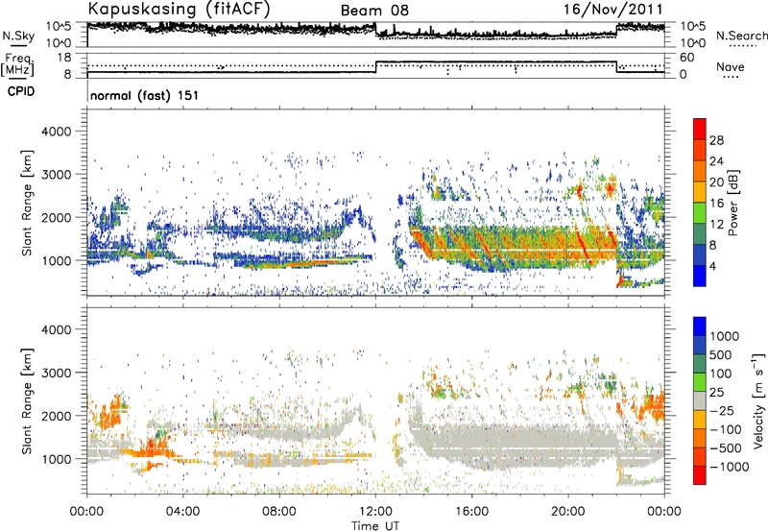Image resolution: width=768 pixels, height=532 pixels.
Task: Click the "Kapuskasing (fitACF)" plot title
Action: [179, 9]
